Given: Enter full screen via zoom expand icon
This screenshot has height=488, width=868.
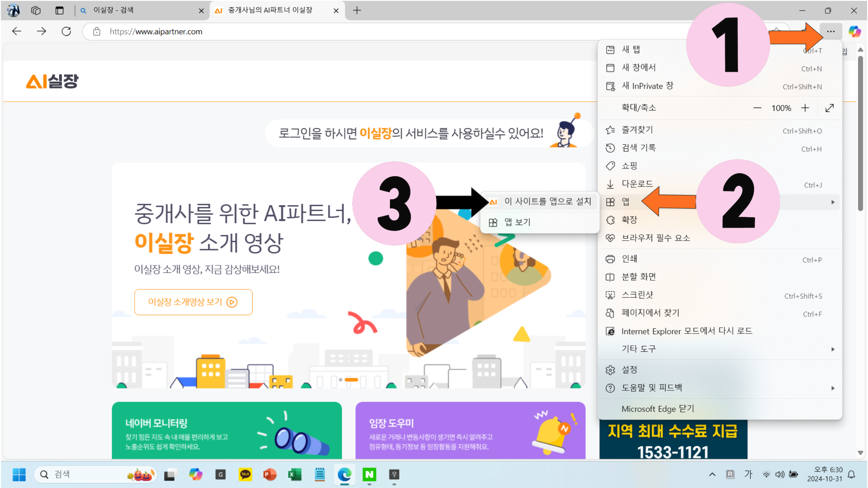Looking at the screenshot, I should (x=829, y=108).
